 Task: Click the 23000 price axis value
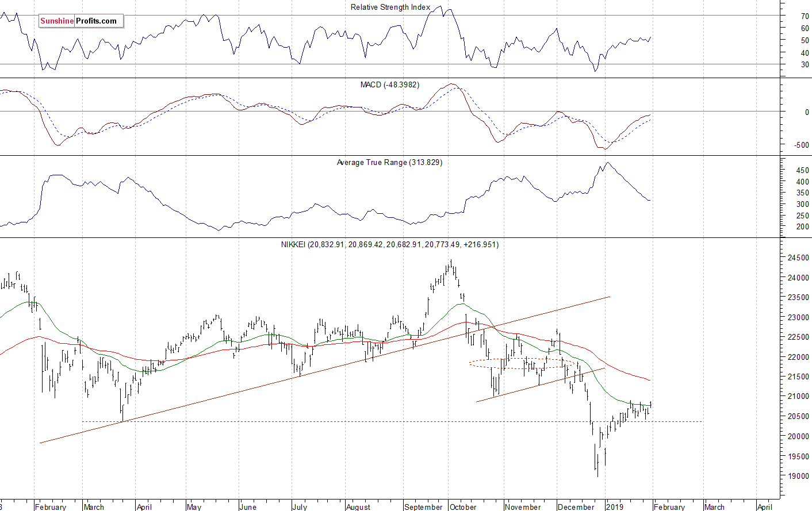[798, 317]
